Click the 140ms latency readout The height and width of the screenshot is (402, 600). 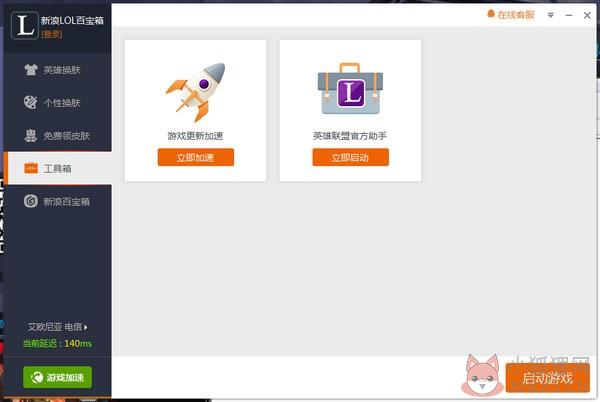point(78,343)
